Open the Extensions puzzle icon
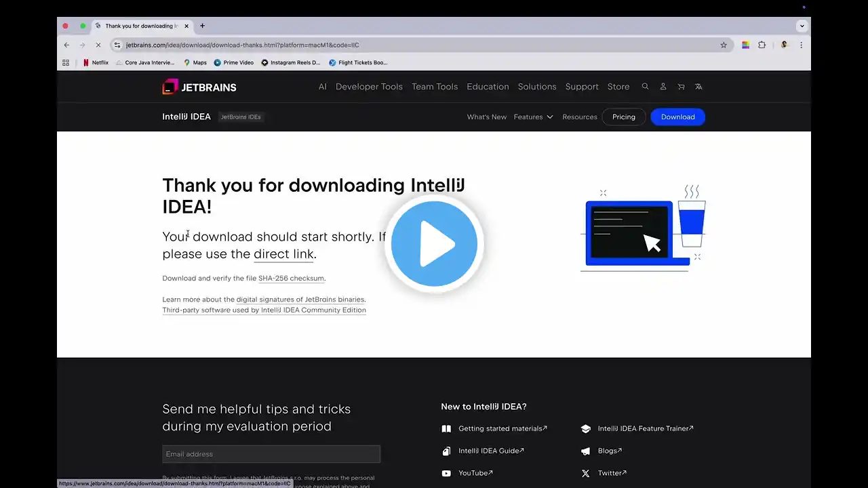868x488 pixels. point(762,45)
